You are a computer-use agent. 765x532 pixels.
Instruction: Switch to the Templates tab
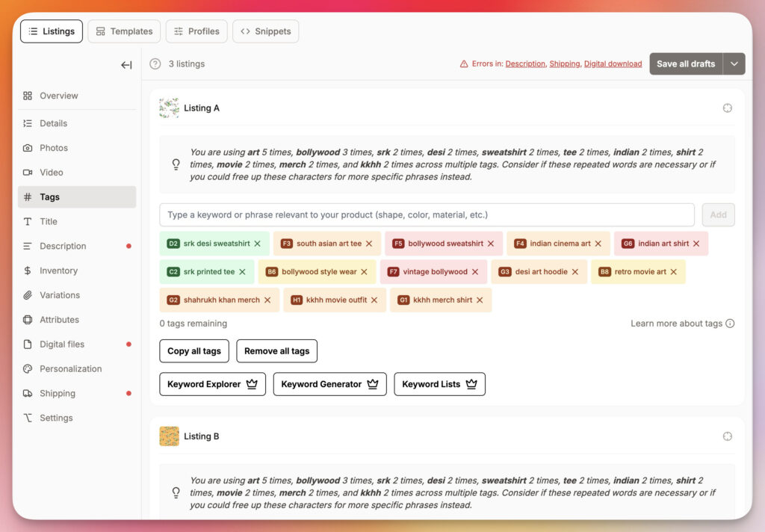point(124,31)
